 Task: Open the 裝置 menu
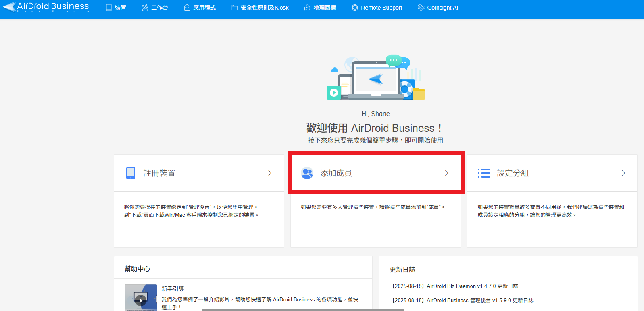pyautogui.click(x=116, y=8)
